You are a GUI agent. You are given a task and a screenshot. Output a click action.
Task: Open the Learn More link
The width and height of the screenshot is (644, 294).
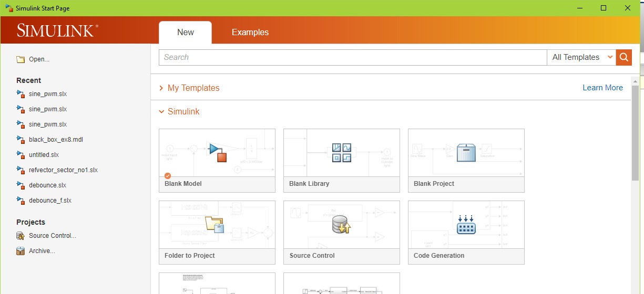point(602,88)
